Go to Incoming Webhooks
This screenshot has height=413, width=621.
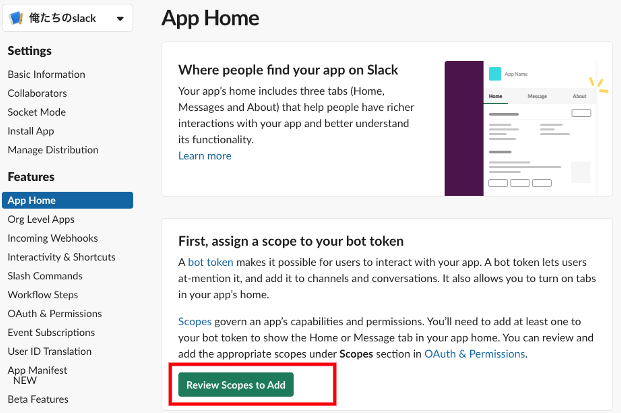(x=53, y=238)
